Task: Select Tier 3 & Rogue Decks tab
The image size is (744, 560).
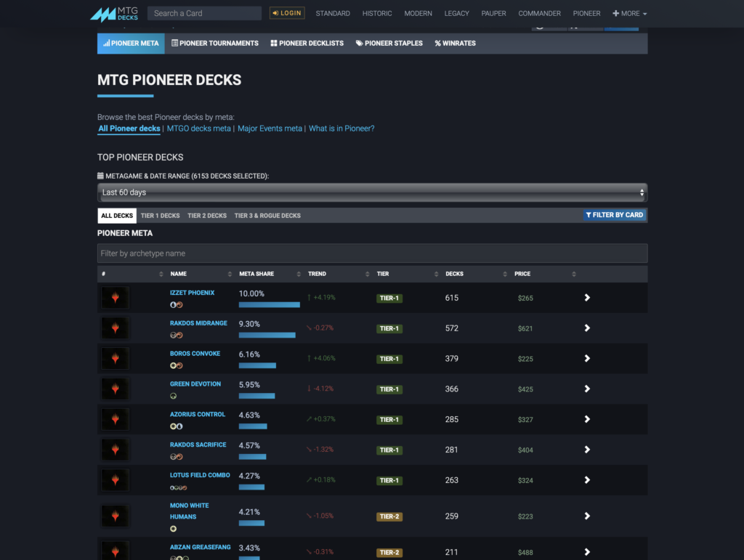Action: coord(267,216)
